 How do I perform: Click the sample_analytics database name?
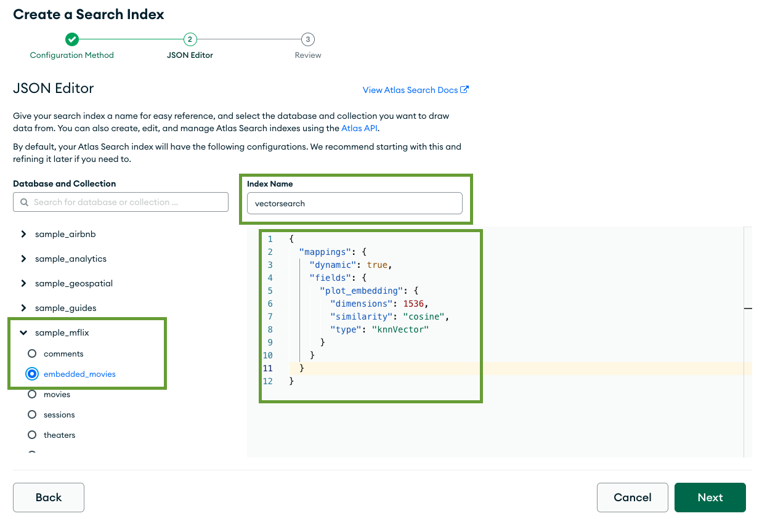tap(71, 259)
